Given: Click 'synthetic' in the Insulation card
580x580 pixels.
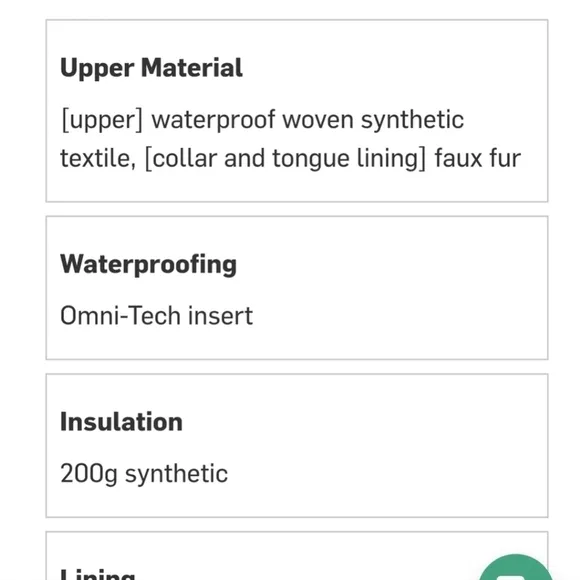Looking at the screenshot, I should pos(176,474).
